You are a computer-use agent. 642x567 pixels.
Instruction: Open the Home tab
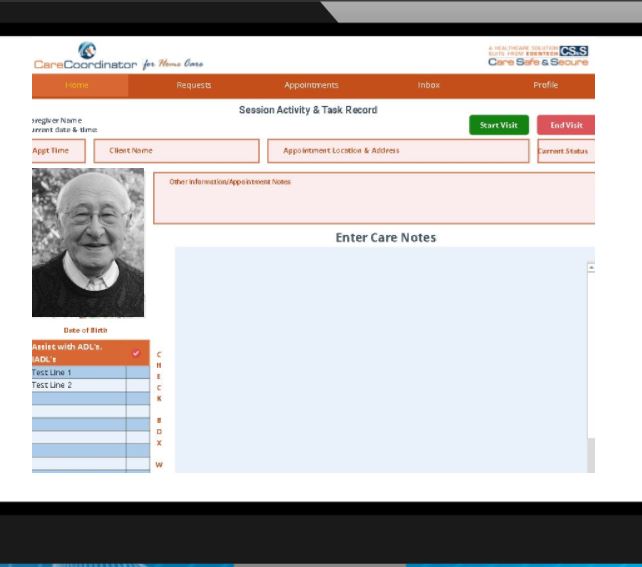point(77,85)
